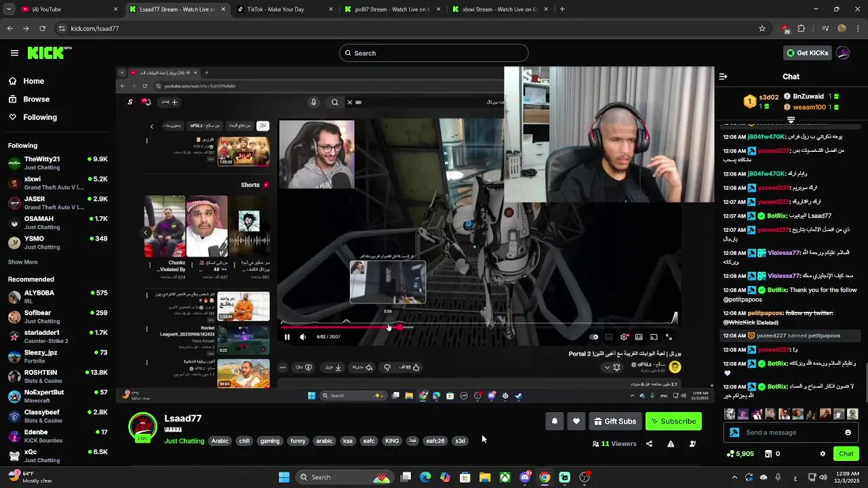The image size is (868, 488).
Task: Like the YouTube video thumbs up
Action: [x=410, y=367]
